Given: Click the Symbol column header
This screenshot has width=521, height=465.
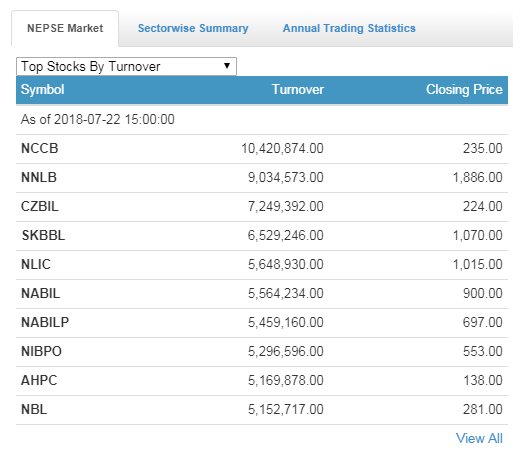Looking at the screenshot, I should click(42, 89).
